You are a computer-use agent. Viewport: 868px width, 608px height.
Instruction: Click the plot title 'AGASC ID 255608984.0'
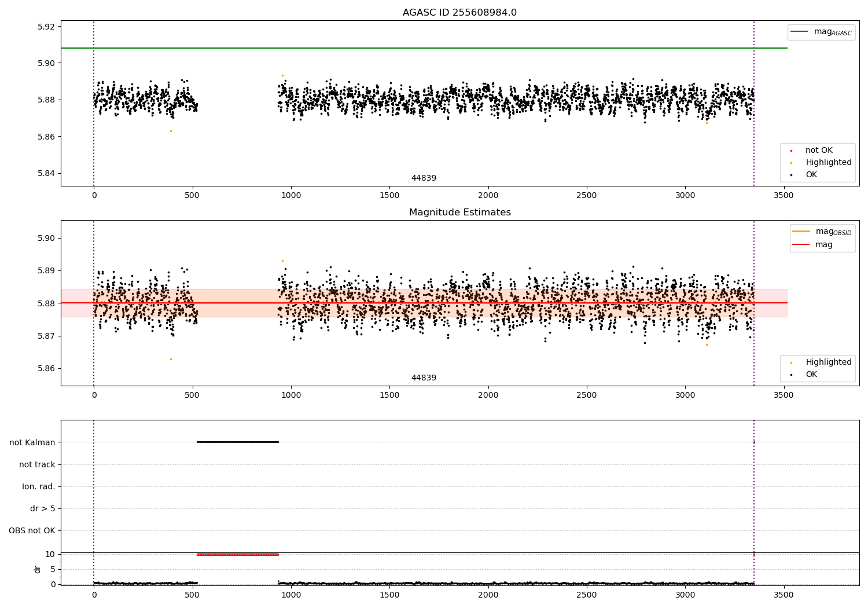click(459, 13)
